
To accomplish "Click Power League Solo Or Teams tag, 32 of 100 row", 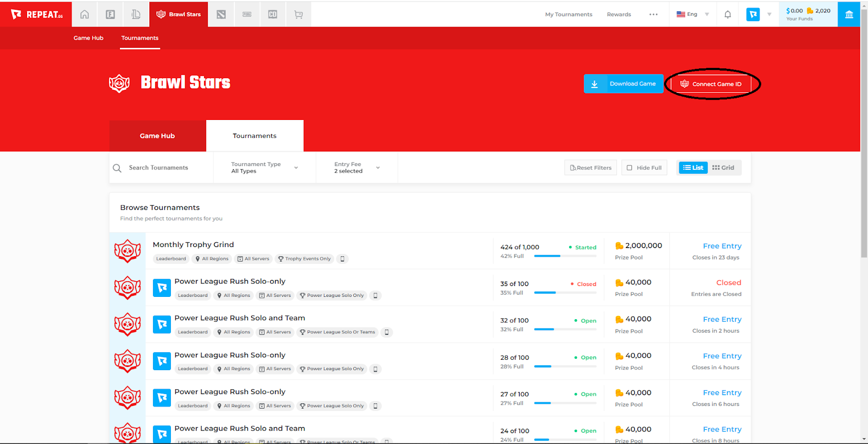I will coord(337,332).
